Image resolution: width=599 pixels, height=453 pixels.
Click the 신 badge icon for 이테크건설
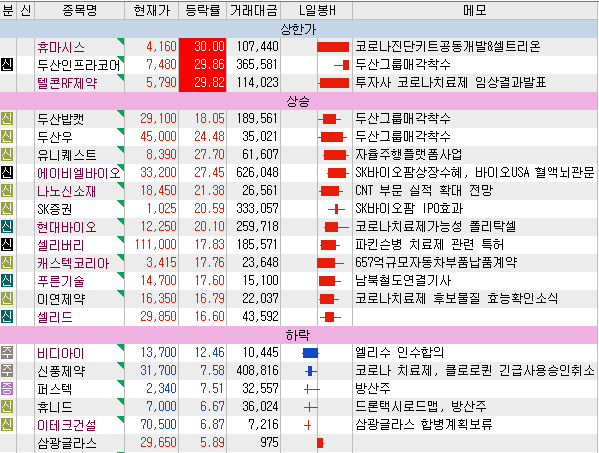coord(7,425)
